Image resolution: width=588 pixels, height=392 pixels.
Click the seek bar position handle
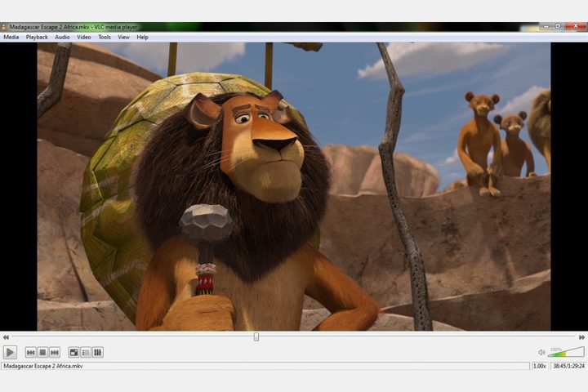[x=256, y=336]
